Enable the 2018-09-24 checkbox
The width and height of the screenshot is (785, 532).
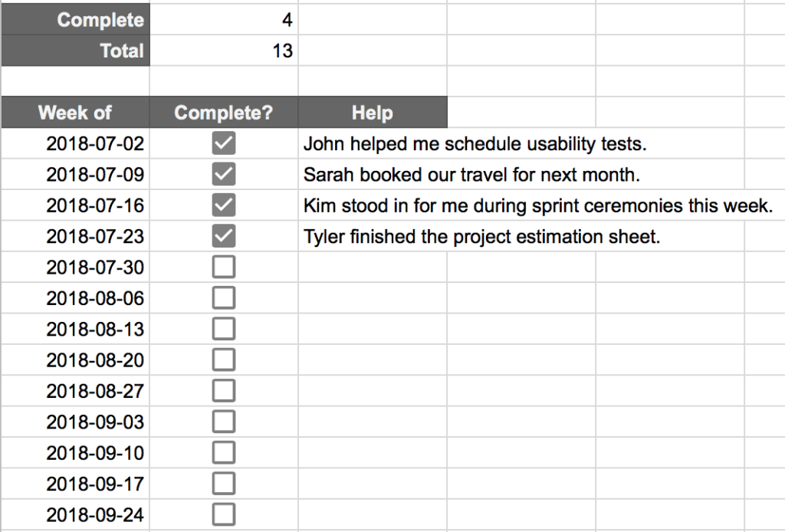tap(223, 514)
